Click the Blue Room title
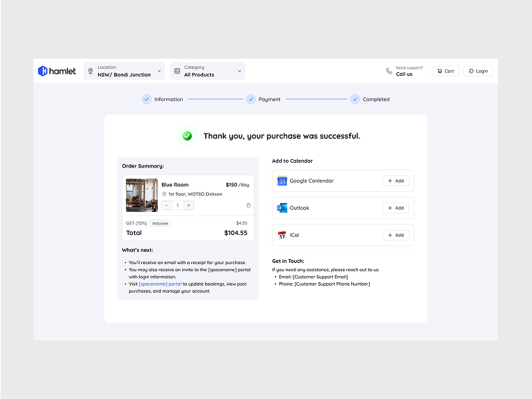Viewport: 532px width, 399px height. click(175, 185)
